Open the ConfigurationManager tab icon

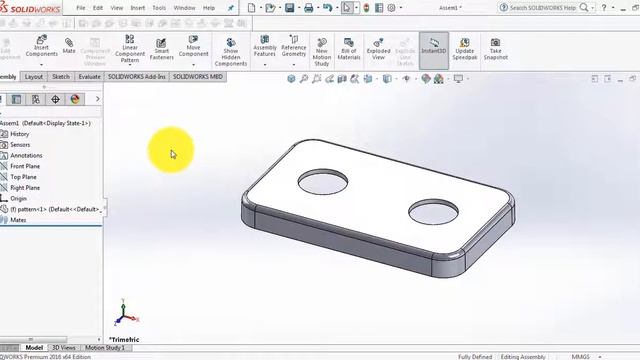36,99
